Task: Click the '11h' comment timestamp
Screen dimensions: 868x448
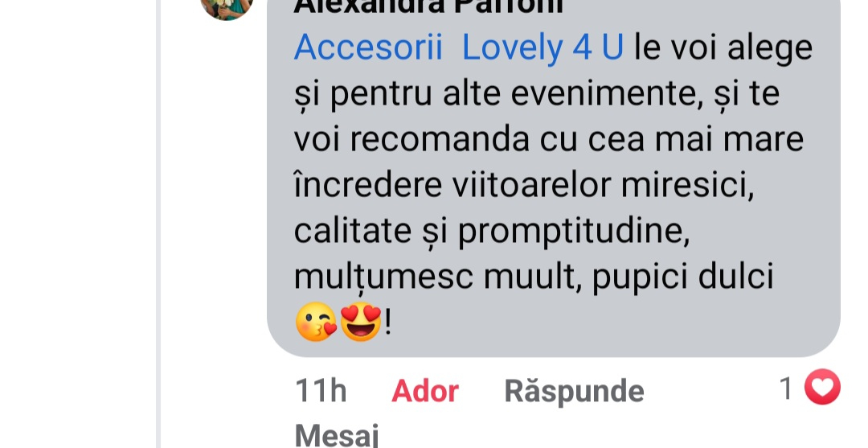Action: [x=321, y=391]
